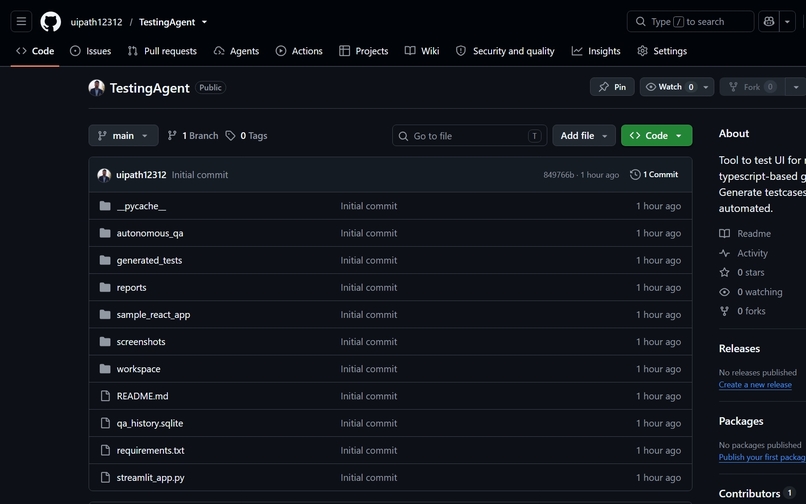
Task: Open the main branch selector
Action: (123, 136)
